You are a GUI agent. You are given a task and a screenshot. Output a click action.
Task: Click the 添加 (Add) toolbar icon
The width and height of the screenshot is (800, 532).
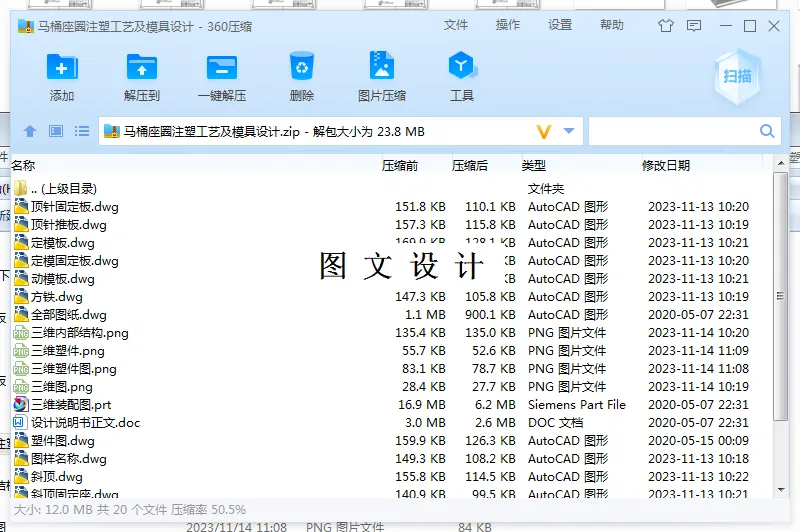pos(62,67)
